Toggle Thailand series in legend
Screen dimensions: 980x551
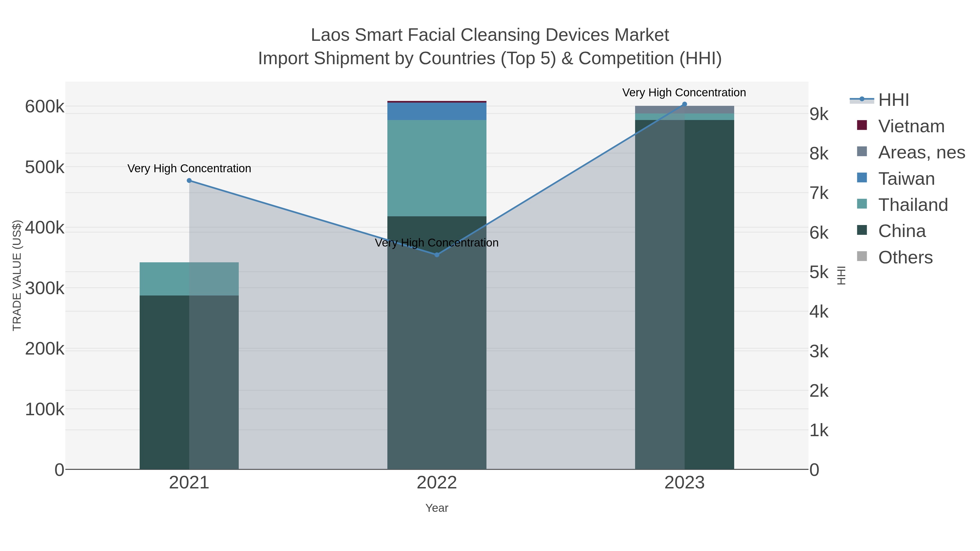click(902, 205)
